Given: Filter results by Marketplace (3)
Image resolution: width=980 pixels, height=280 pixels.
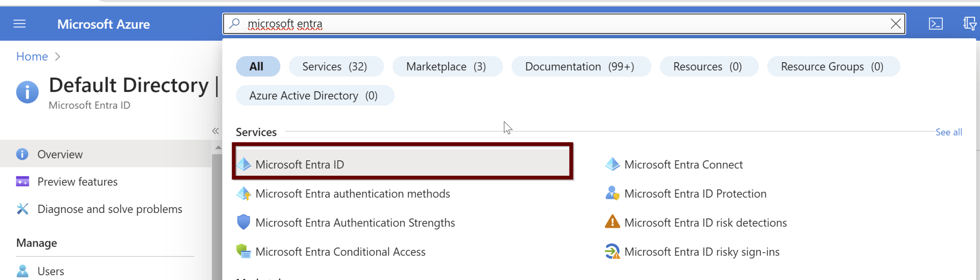Looking at the screenshot, I should coord(447,67).
